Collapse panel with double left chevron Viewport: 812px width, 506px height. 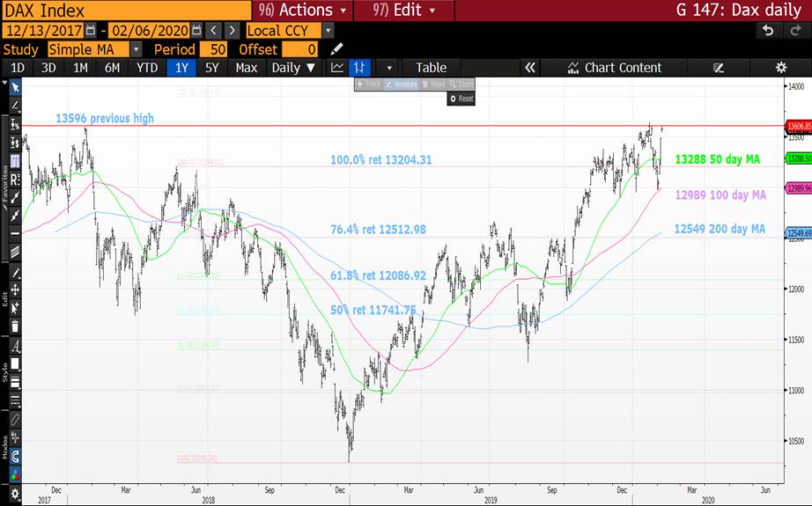pyautogui.click(x=530, y=68)
